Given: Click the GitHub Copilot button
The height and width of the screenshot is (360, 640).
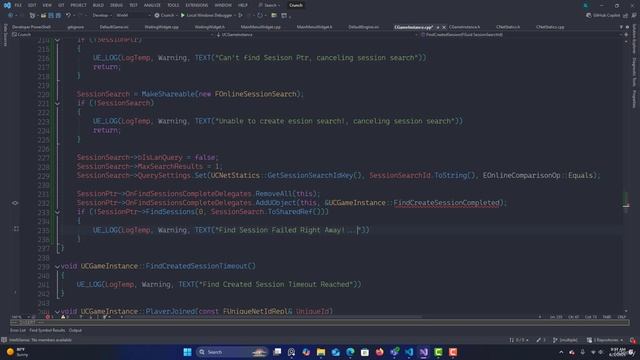Looking at the screenshot, I should pyautogui.click(x=603, y=16).
